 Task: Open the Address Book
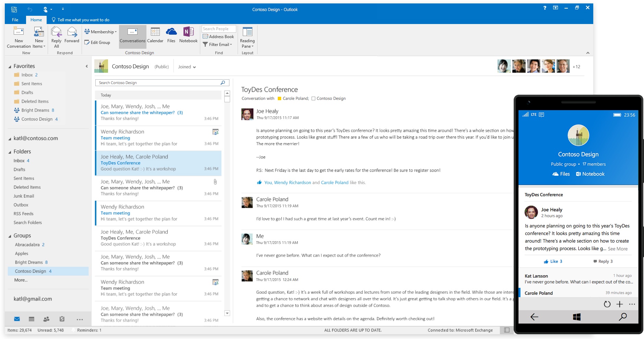click(x=218, y=36)
